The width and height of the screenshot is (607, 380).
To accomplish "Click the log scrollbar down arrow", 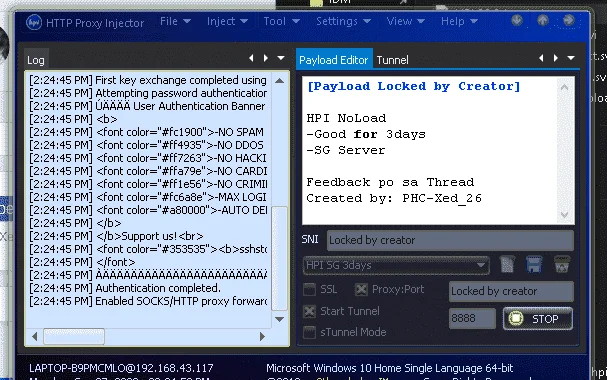I will click(279, 319).
